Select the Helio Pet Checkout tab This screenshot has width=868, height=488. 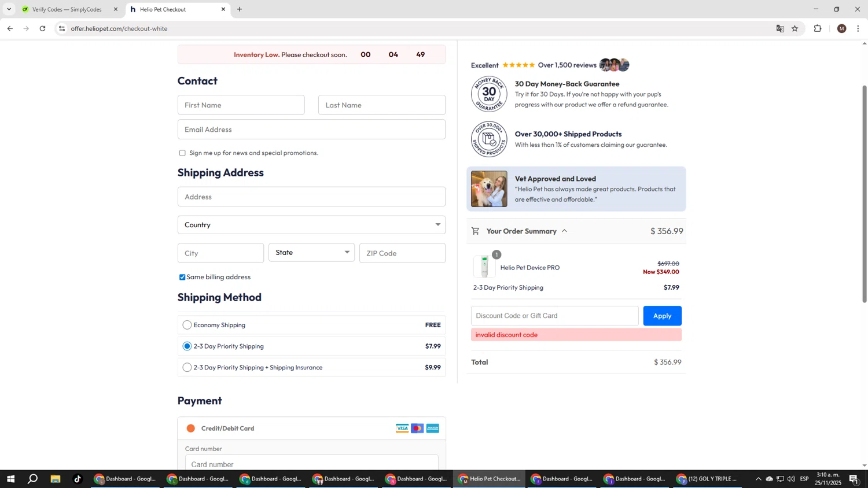[177, 9]
